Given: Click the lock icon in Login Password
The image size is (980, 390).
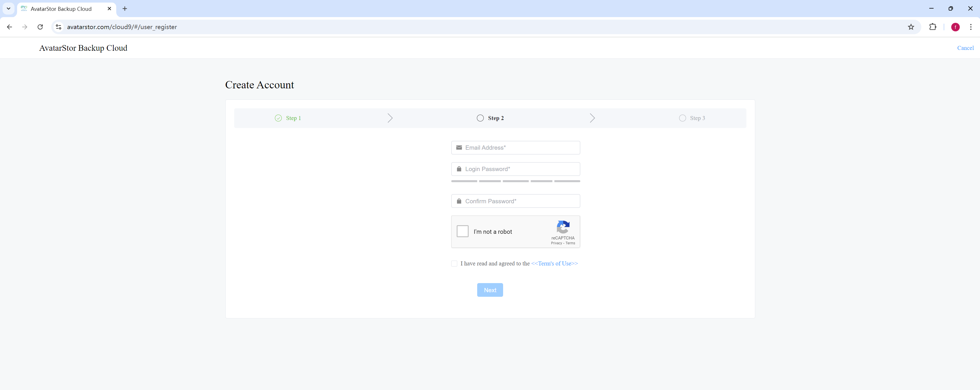Looking at the screenshot, I should [x=459, y=169].
